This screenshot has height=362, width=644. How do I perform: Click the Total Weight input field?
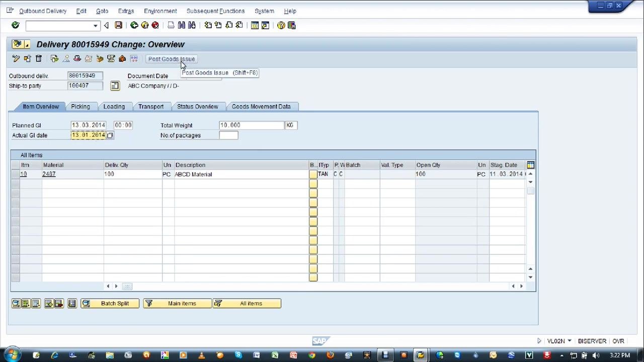pyautogui.click(x=252, y=125)
